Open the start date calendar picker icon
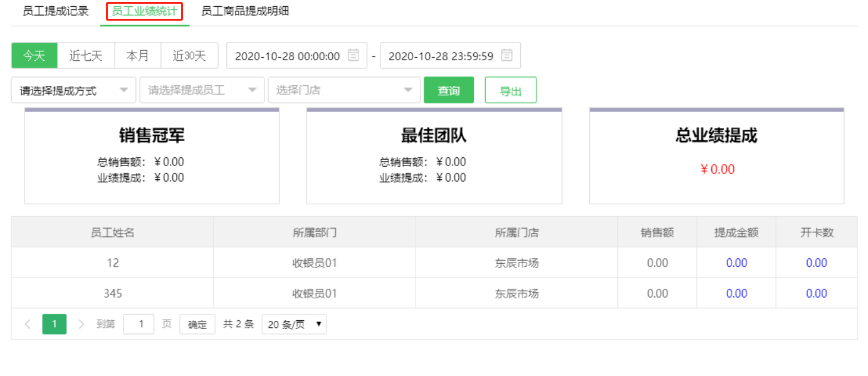 353,55
